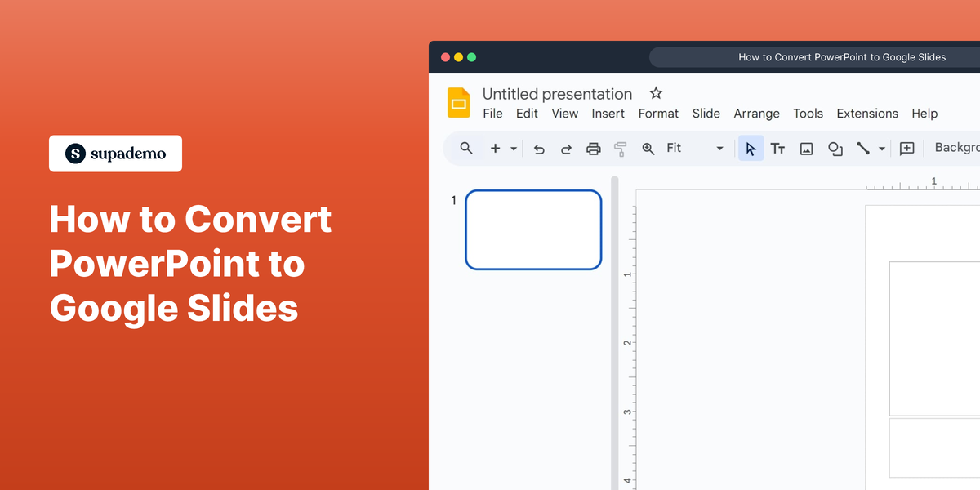Star the Untitled presentation
980x490 pixels.
pyautogui.click(x=656, y=93)
